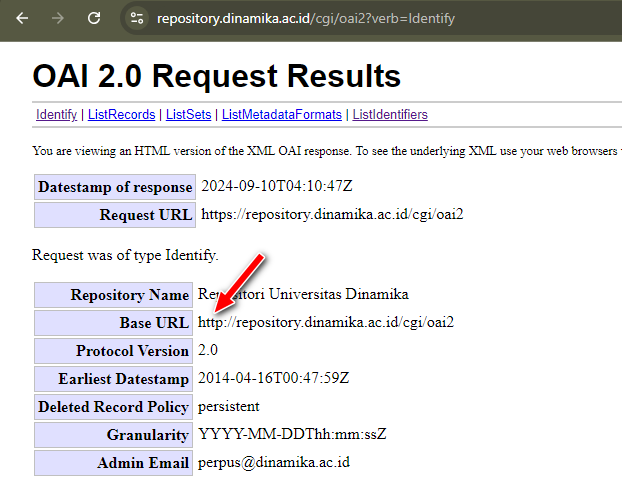The image size is (622, 492).
Task: Click the Earliest Datestamp label cell
Action: (113, 379)
